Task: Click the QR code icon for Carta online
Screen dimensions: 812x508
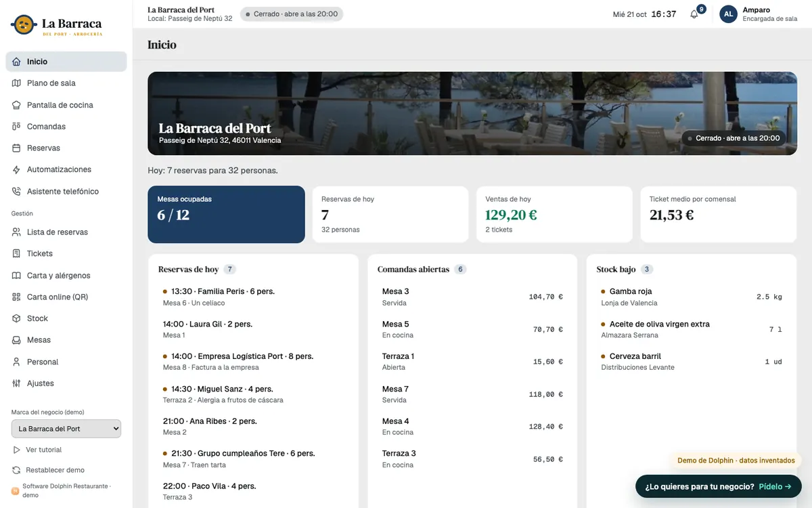Action: click(x=16, y=297)
